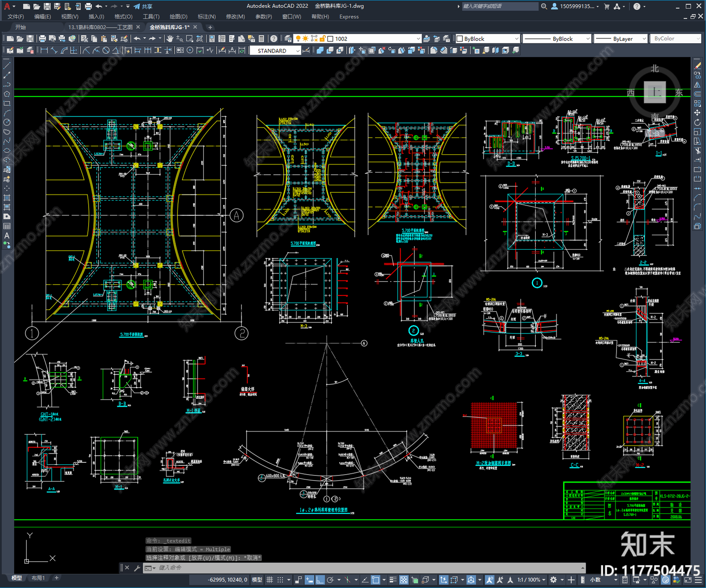This screenshot has width=706, height=588.
Task: Click the Help question mark in the standard toolbar
Action: pos(274,39)
